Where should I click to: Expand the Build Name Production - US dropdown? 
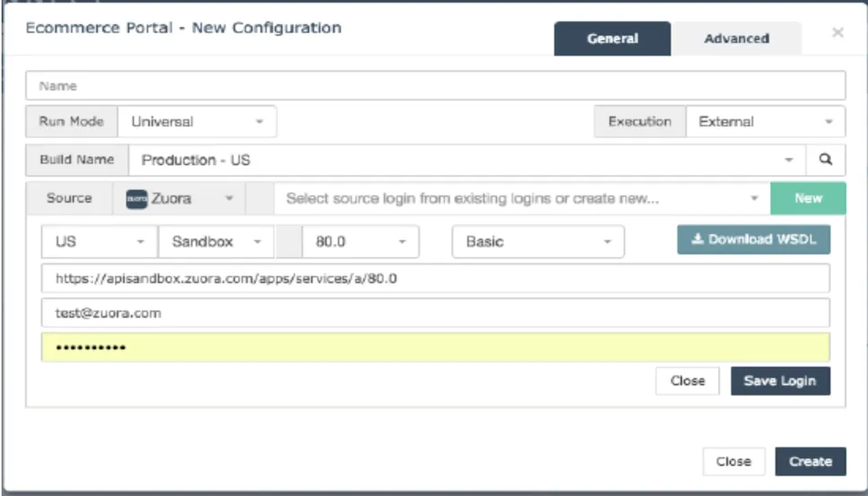tap(468, 160)
